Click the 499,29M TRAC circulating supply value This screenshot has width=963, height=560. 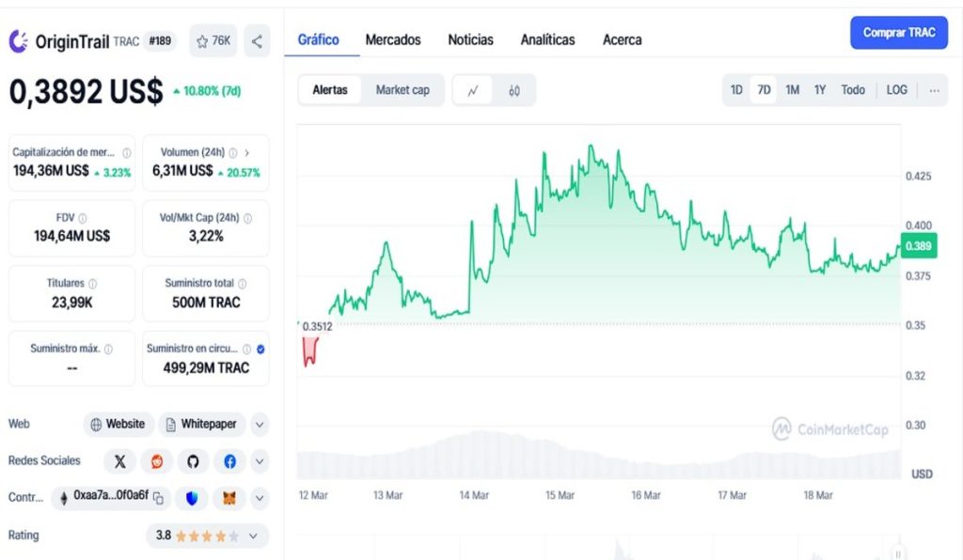point(206,368)
